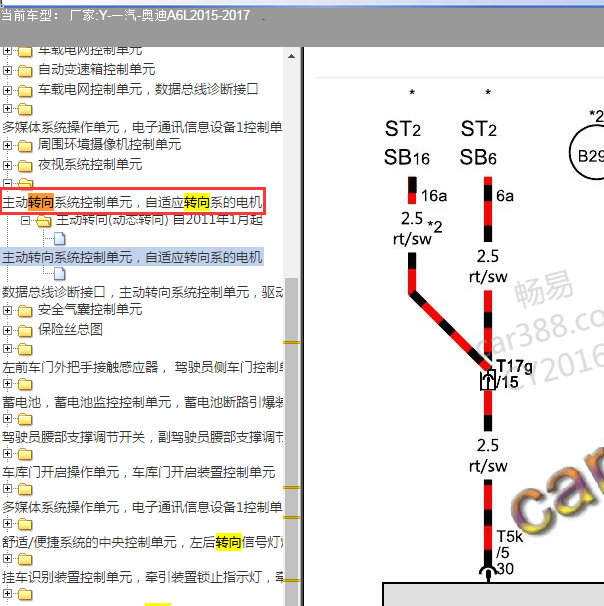Expand the 驾驶员腰部支撑调节开关 node

click(x=7, y=419)
